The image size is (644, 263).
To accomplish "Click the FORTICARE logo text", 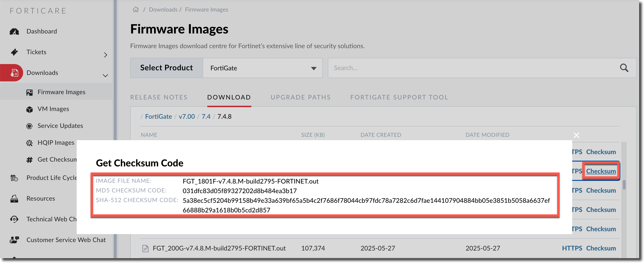I will point(38,11).
